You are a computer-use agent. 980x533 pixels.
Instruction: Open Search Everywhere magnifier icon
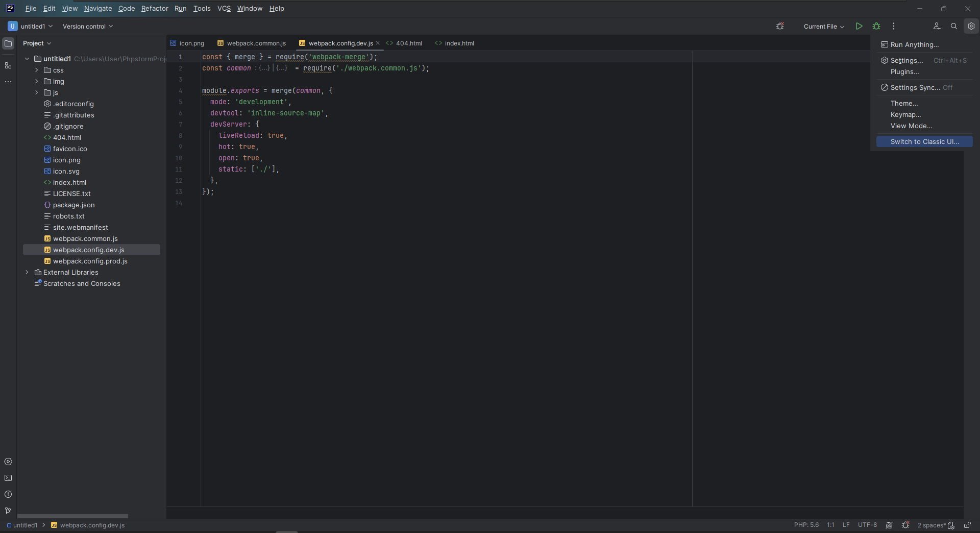point(953,26)
